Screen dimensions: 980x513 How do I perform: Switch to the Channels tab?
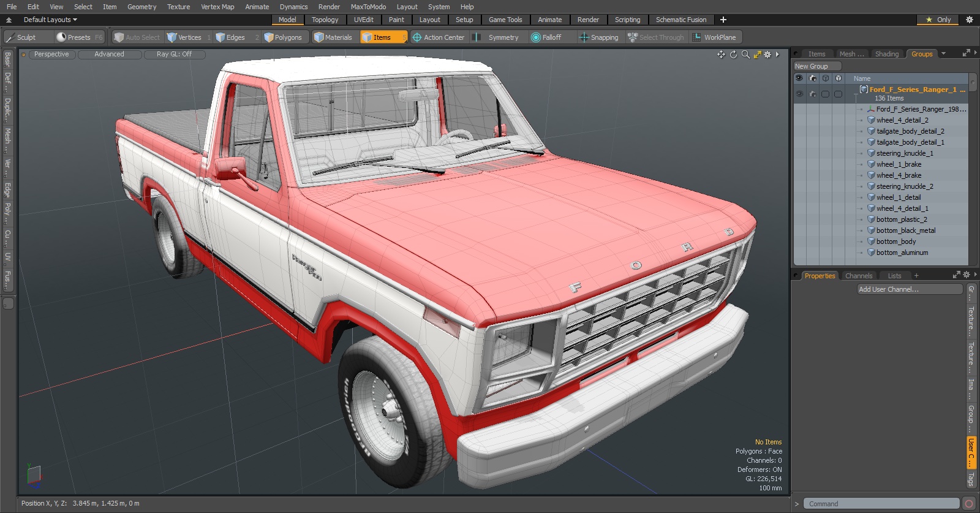coord(859,276)
